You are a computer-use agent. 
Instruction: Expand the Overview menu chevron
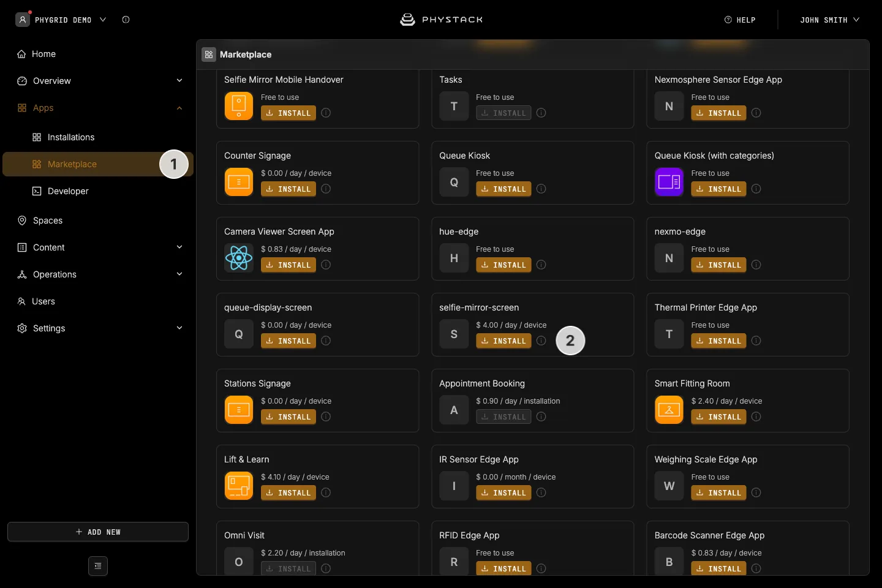click(x=179, y=81)
